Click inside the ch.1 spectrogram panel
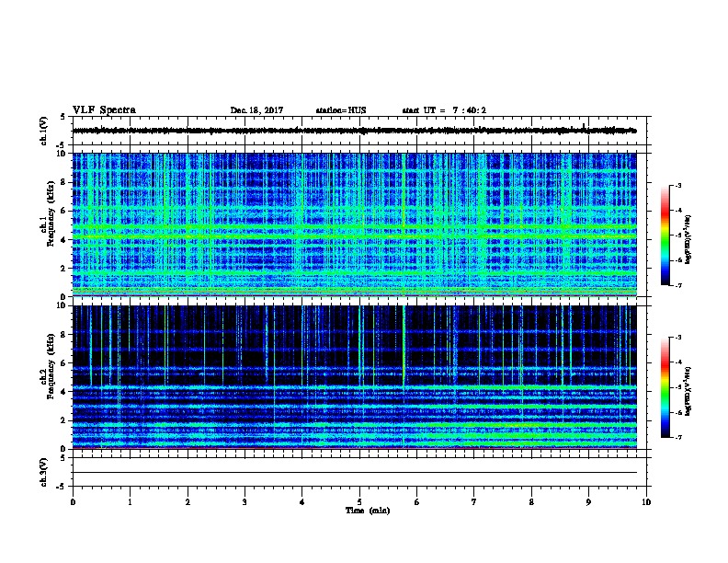 tap(355, 224)
